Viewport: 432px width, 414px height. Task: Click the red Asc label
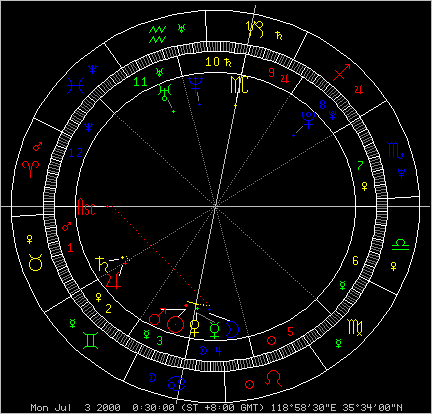[86, 207]
